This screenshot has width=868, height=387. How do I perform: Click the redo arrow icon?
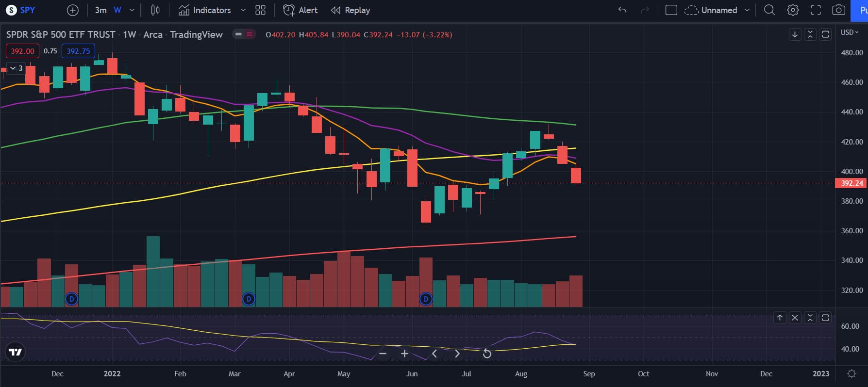[645, 10]
